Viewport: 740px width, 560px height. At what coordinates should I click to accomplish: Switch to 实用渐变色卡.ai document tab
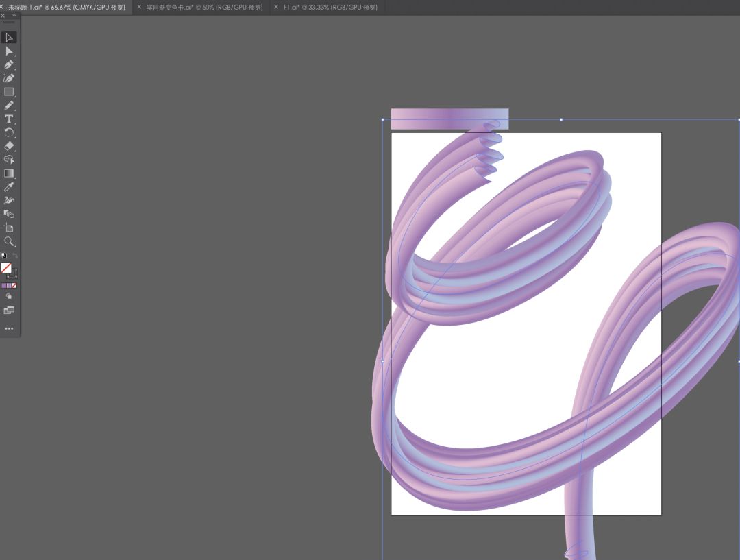click(204, 8)
